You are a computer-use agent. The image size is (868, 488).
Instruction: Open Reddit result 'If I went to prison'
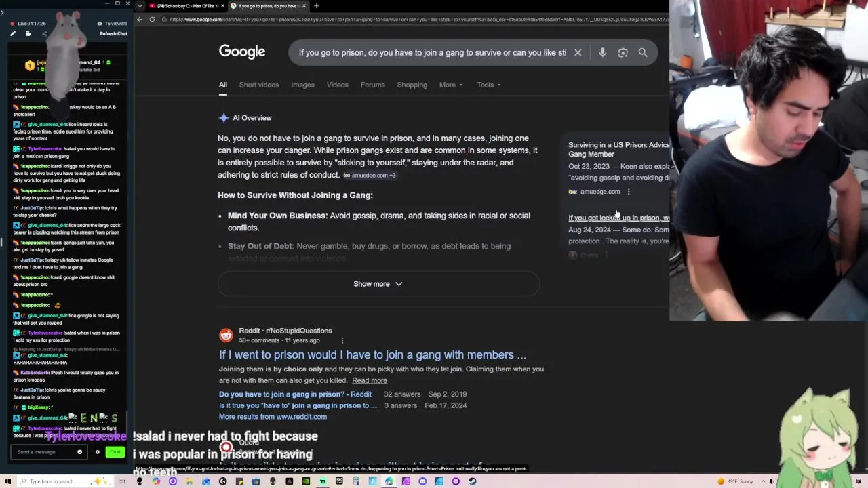click(372, 355)
